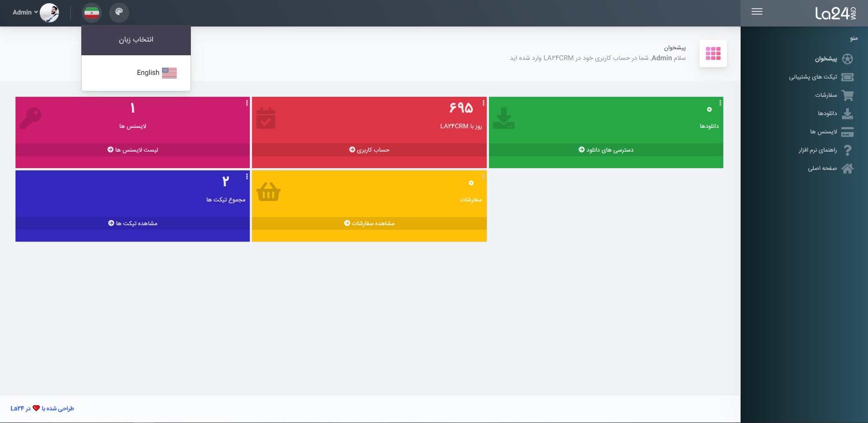Click the Iran flag language icon
This screenshot has height=423, width=868.
[x=92, y=12]
